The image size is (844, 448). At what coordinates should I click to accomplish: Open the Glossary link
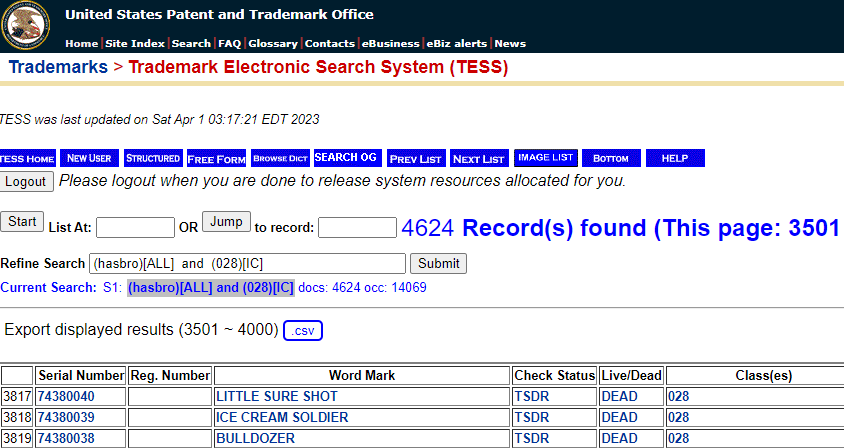pyautogui.click(x=273, y=44)
